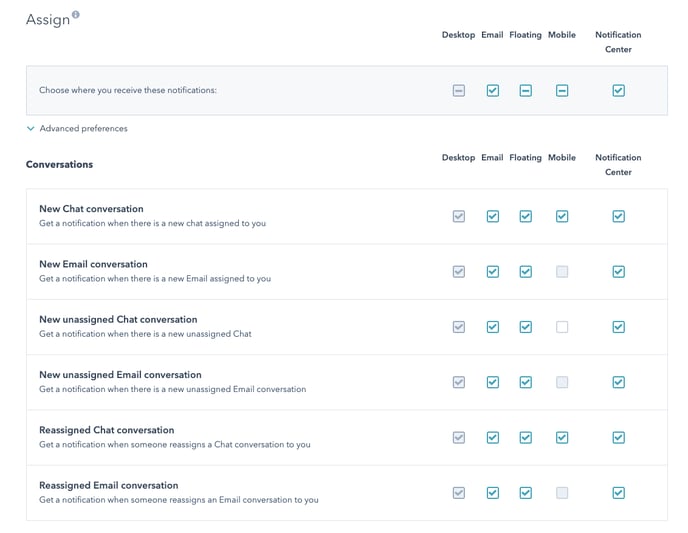Toggle Email checkbox in the top summary row
688x533 pixels.
point(492,90)
